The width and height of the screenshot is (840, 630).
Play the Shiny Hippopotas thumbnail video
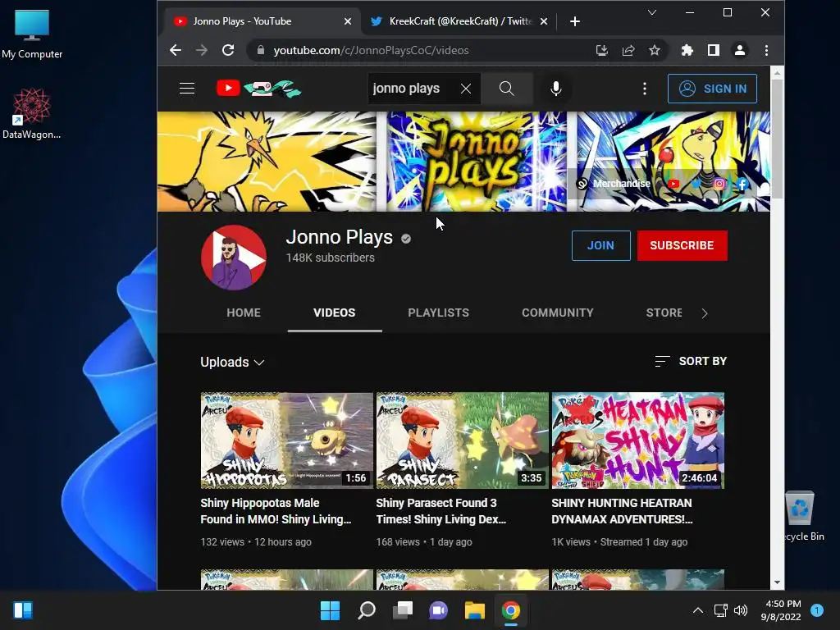286,441
